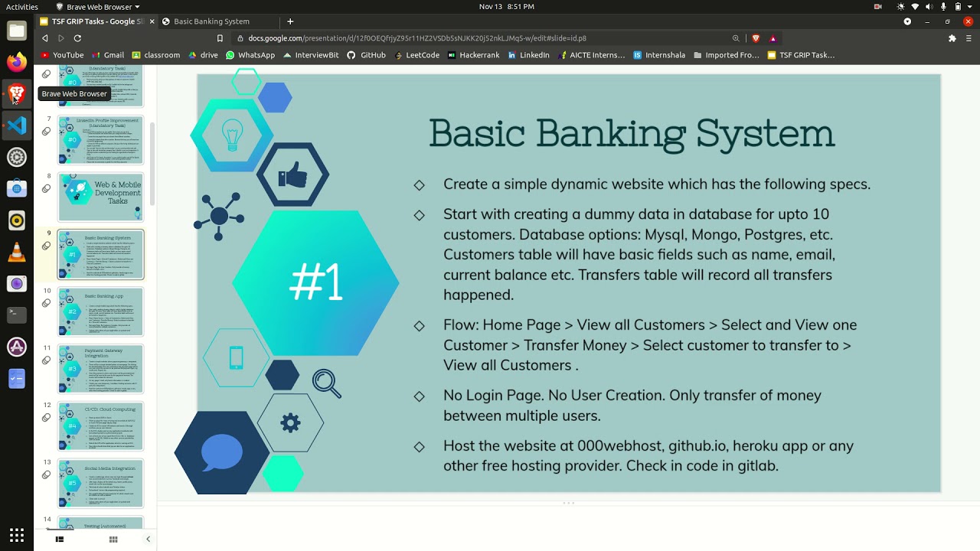Click the link icon beside slide 11

(x=46, y=360)
